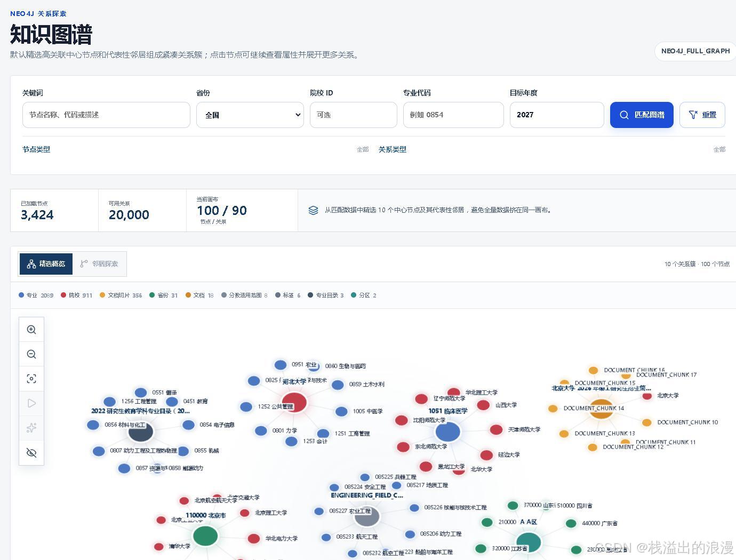Focus the 关键词 input field
Image resolution: width=736 pixels, height=560 pixels.
point(106,115)
